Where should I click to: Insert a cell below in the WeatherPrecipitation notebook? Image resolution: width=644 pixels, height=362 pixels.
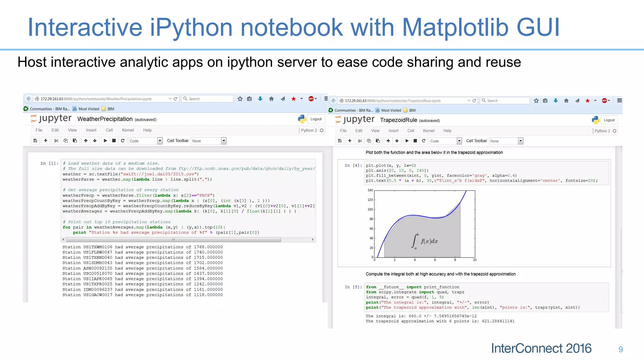pos(46,141)
